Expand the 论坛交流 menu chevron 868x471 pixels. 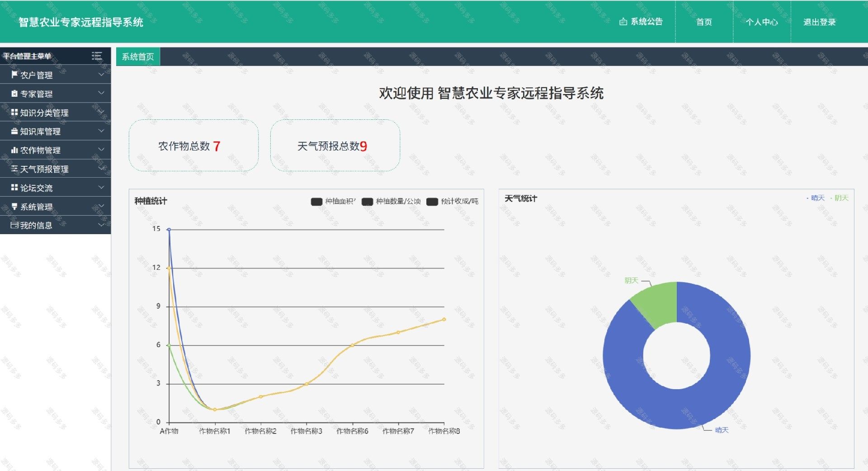pyautogui.click(x=101, y=188)
